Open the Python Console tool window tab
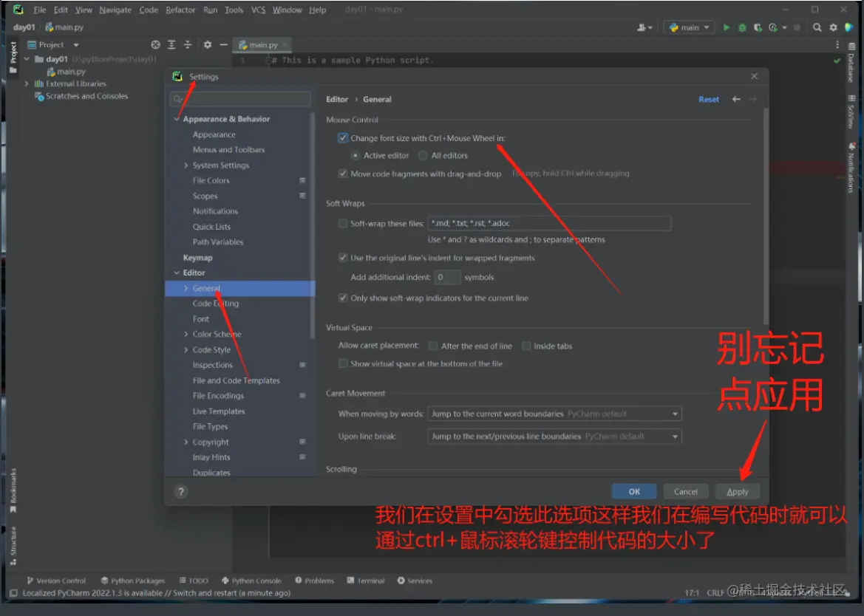864x616 pixels. pos(251,581)
